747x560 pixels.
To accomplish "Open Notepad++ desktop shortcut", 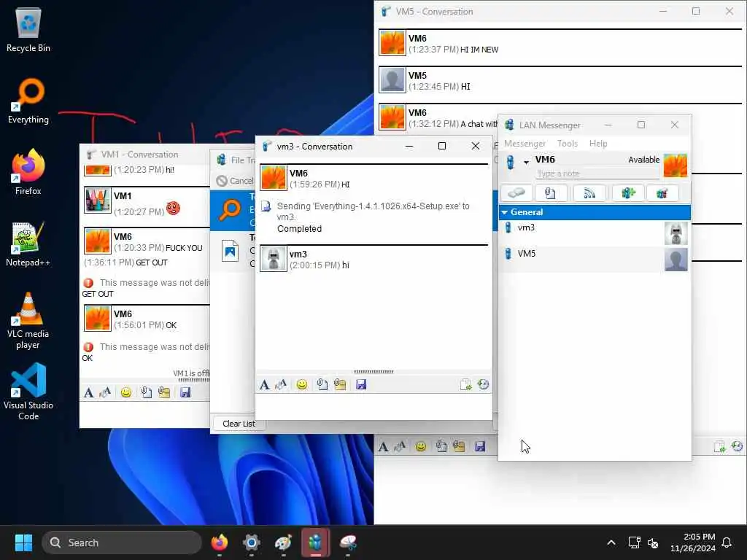I will point(28,244).
